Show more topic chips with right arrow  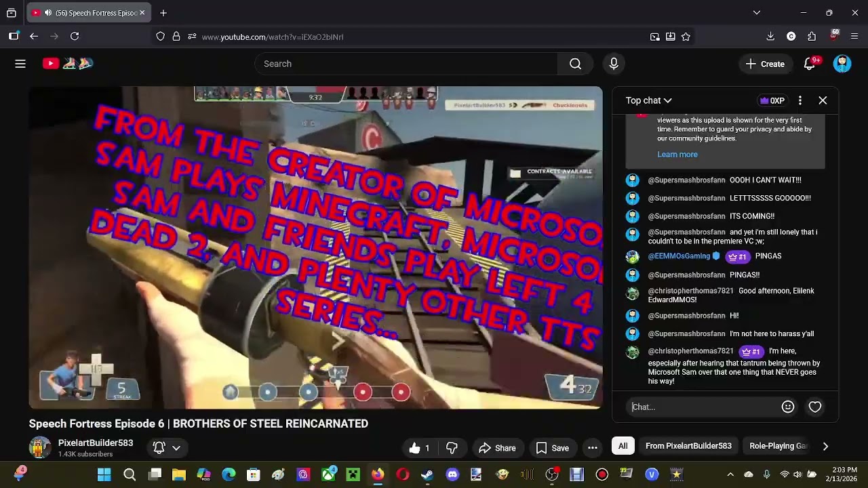pyautogui.click(x=825, y=446)
